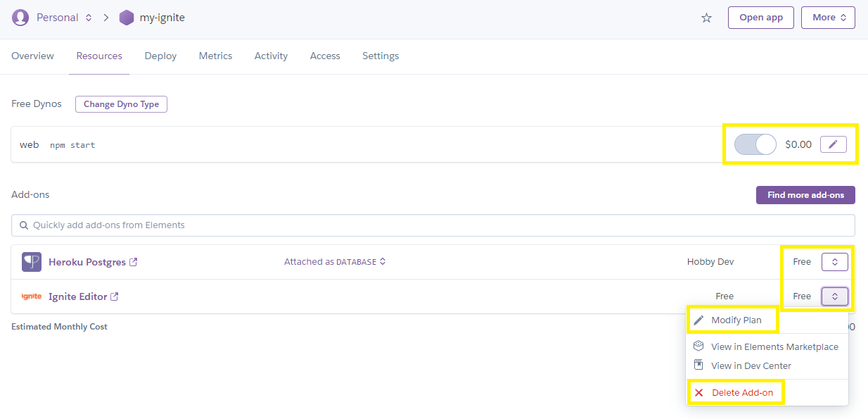Click the Change Dyno Type button
Screen dimensions: 868x419
pos(121,104)
